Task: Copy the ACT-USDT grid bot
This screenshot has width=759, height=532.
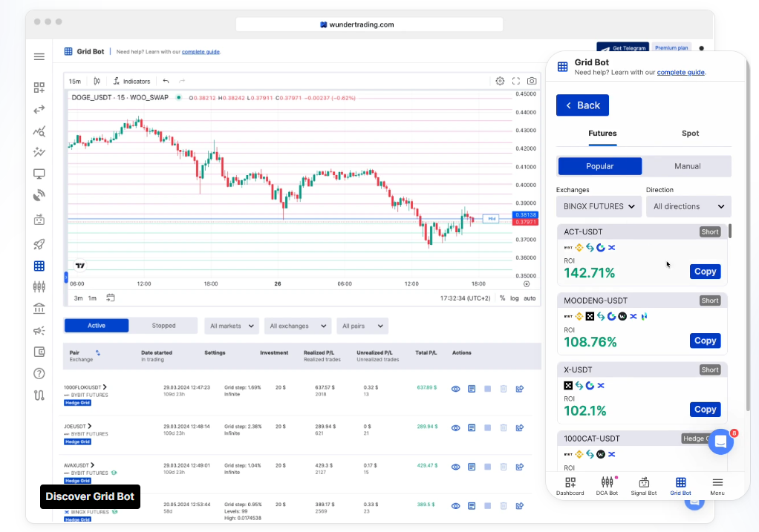Action: 704,271
